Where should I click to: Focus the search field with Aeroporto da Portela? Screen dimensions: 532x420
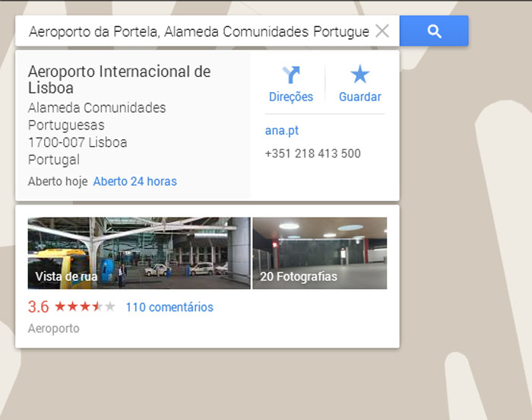[198, 31]
